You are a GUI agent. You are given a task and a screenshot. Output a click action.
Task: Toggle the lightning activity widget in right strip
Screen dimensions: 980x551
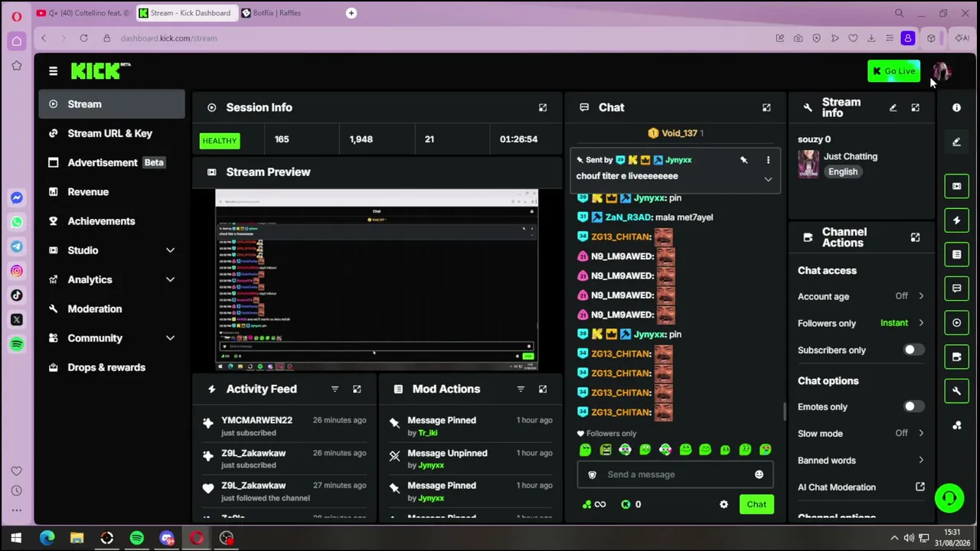click(956, 220)
